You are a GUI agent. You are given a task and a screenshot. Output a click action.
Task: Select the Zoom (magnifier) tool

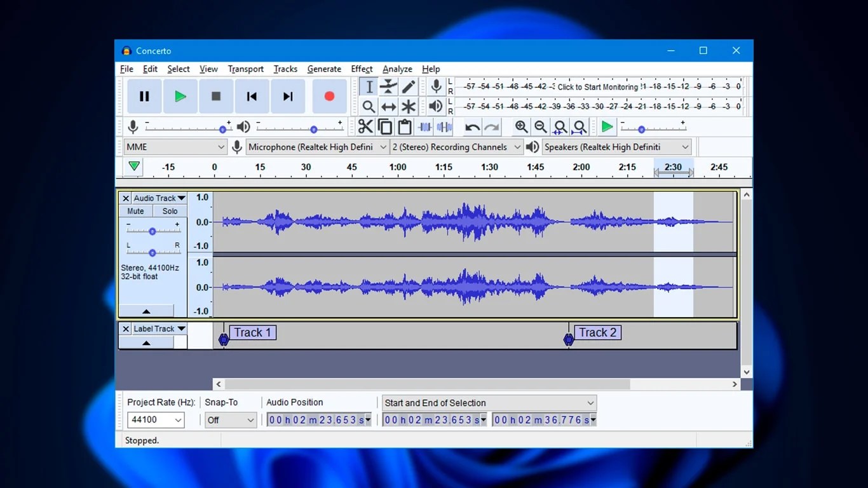(x=369, y=107)
